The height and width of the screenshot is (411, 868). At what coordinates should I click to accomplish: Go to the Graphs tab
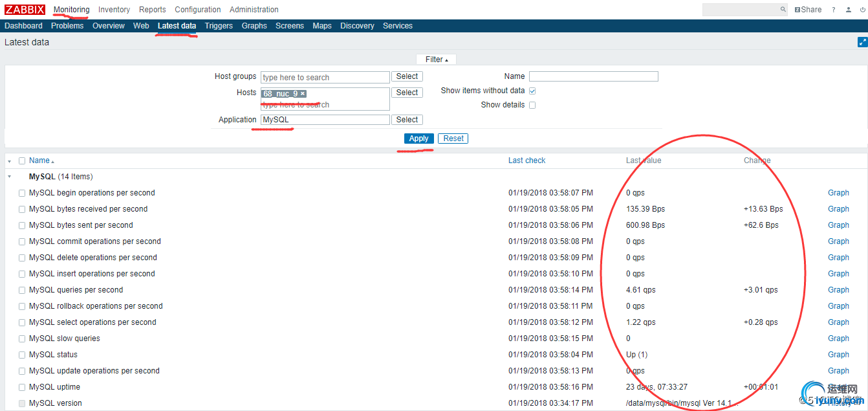point(254,26)
